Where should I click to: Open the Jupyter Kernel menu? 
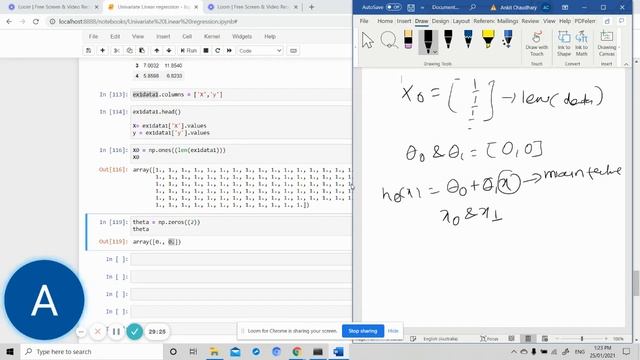tap(212, 36)
